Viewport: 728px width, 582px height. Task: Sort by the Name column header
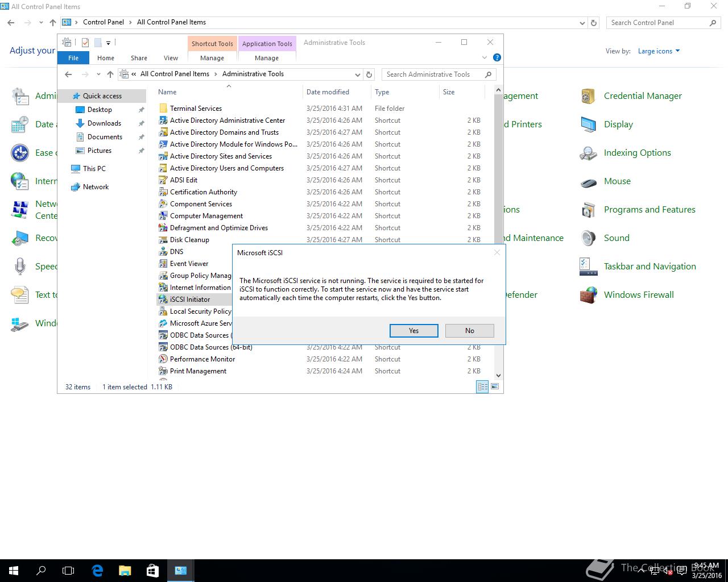pos(167,92)
